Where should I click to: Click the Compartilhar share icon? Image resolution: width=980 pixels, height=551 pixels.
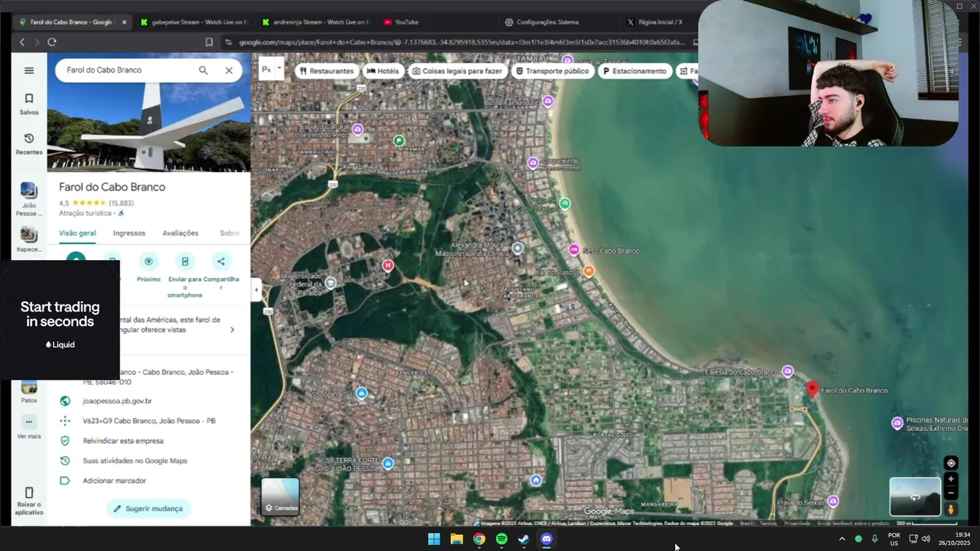[x=220, y=262]
